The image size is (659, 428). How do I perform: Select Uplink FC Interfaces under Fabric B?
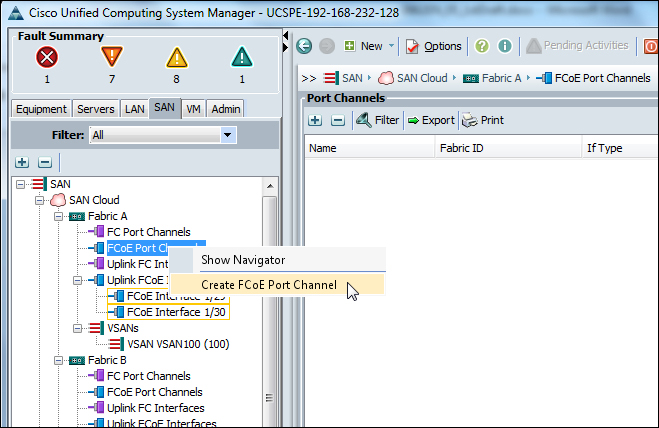pyautogui.click(x=156, y=408)
